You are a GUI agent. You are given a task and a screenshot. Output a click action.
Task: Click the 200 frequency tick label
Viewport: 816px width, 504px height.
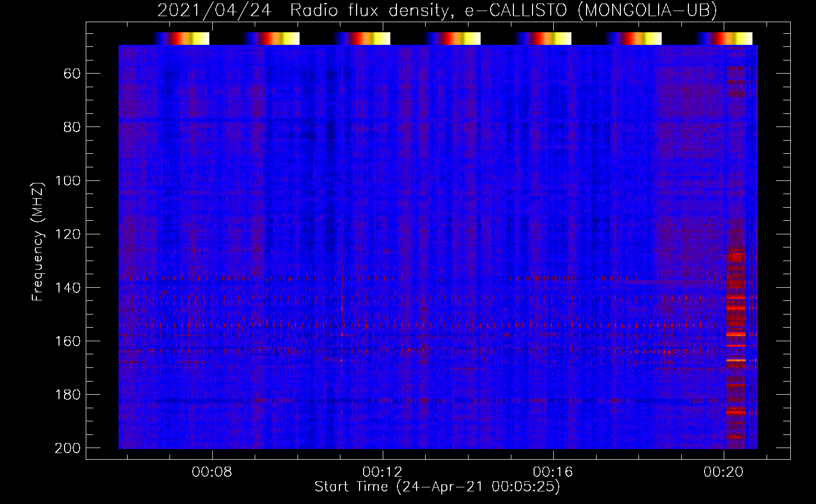(x=68, y=448)
